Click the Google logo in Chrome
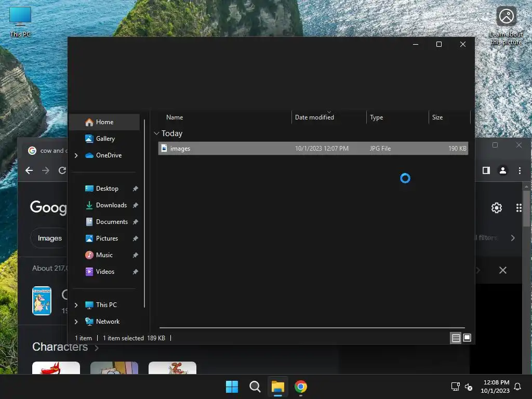Viewport: 532px width, 399px height. tap(48, 207)
